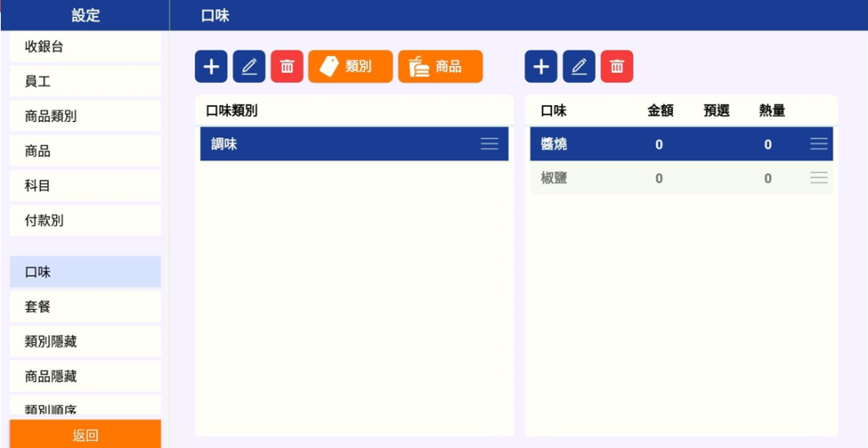Select the 椒鹽 flavor row

click(682, 178)
